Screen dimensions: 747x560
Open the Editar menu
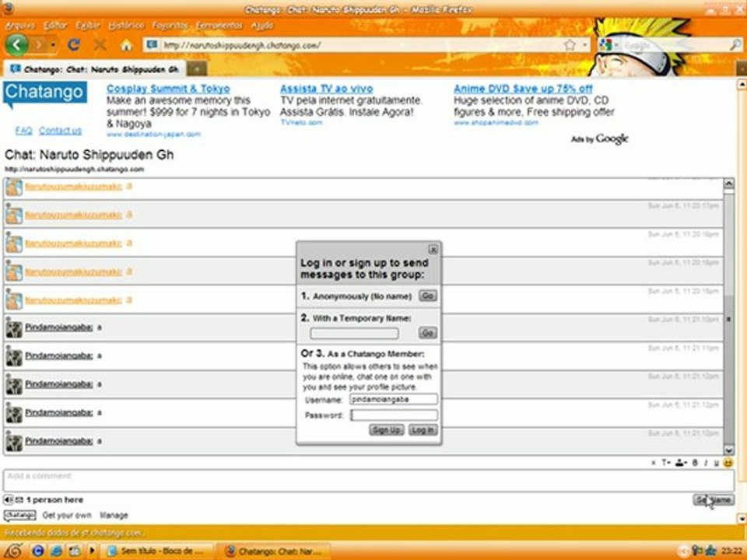(x=55, y=25)
